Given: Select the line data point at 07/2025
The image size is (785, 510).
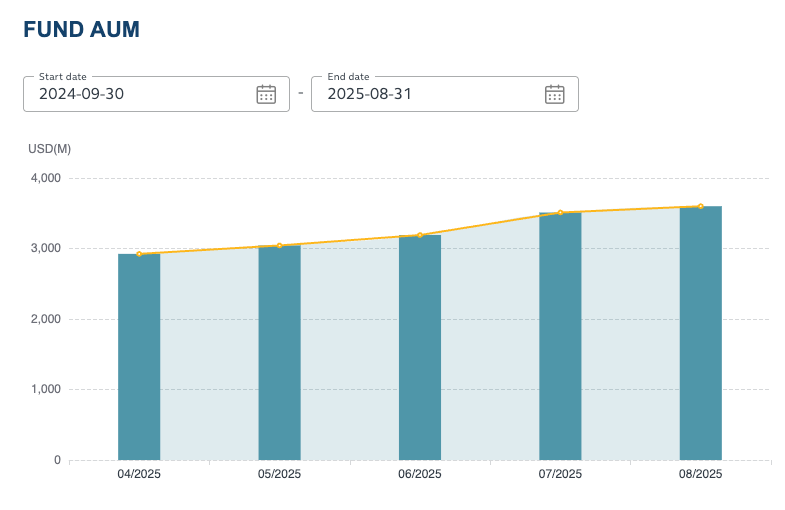Looking at the screenshot, I should (561, 213).
